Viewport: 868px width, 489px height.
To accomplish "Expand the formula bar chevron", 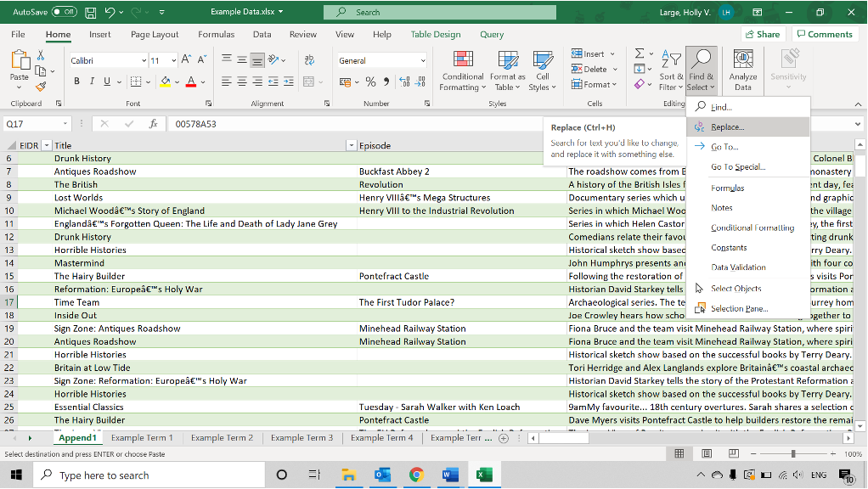I will pos(858,124).
